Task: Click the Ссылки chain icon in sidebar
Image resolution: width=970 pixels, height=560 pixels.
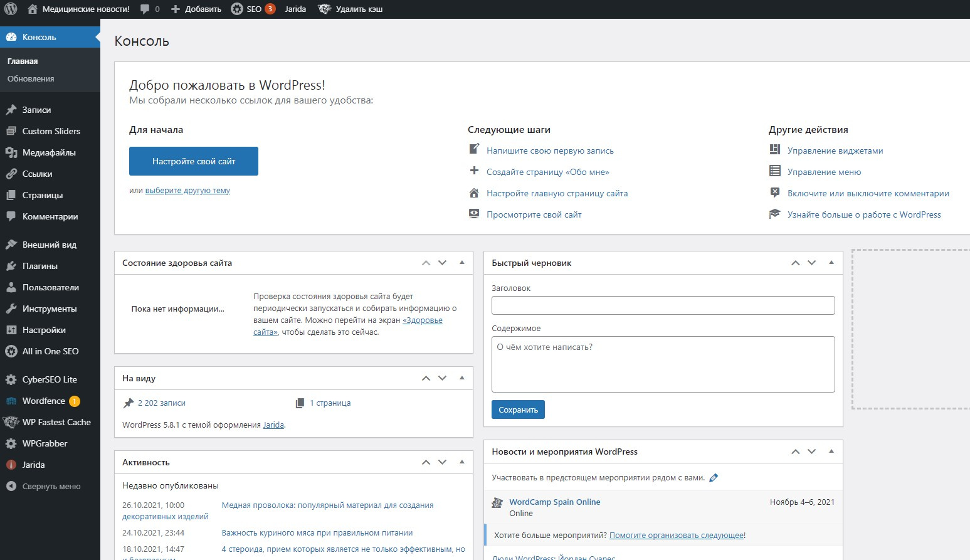Action: 11,174
